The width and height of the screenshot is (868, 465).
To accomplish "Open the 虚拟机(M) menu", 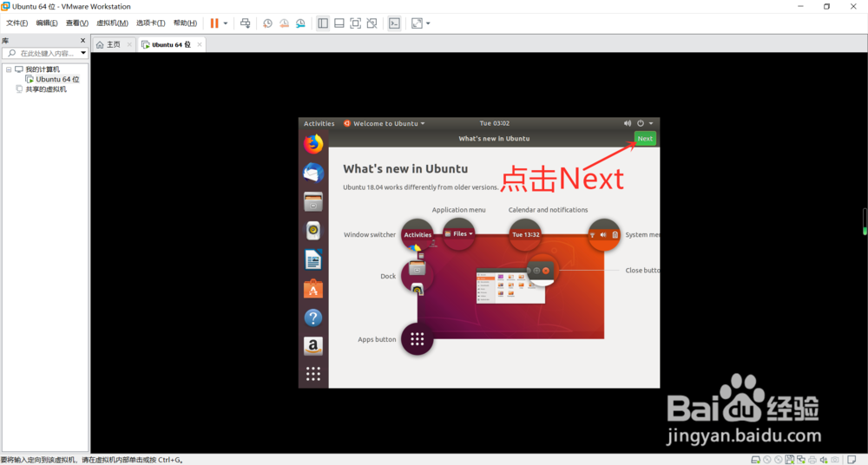I will coord(112,23).
